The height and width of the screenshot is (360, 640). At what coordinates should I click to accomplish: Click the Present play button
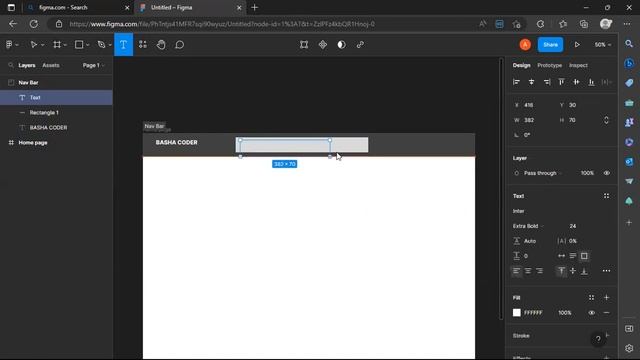(577, 44)
